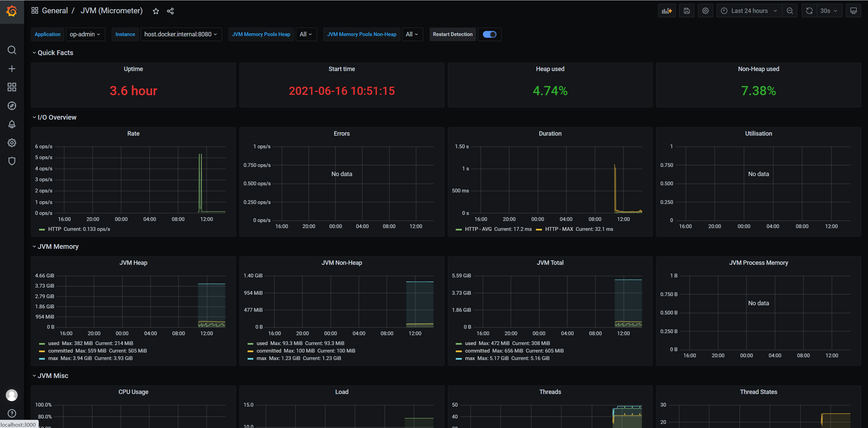Open the Start time panel title menu

coord(342,69)
